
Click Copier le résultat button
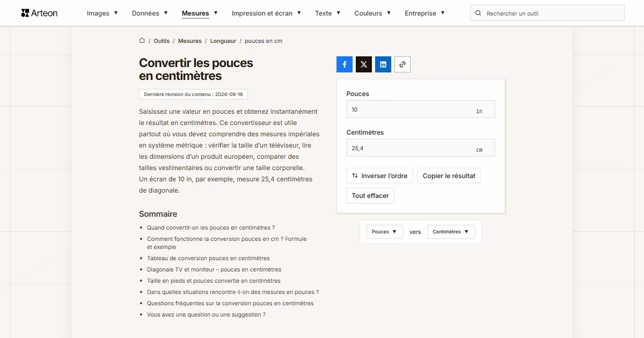pos(449,176)
